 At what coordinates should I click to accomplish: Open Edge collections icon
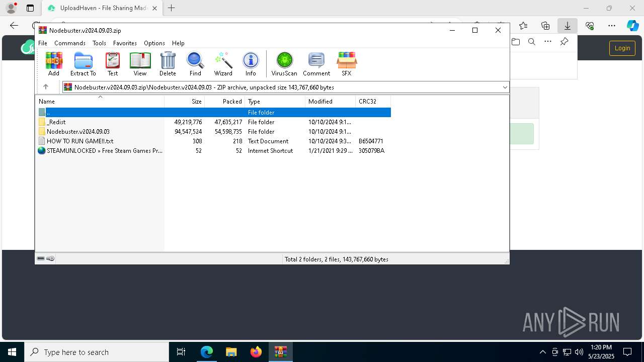[545, 26]
